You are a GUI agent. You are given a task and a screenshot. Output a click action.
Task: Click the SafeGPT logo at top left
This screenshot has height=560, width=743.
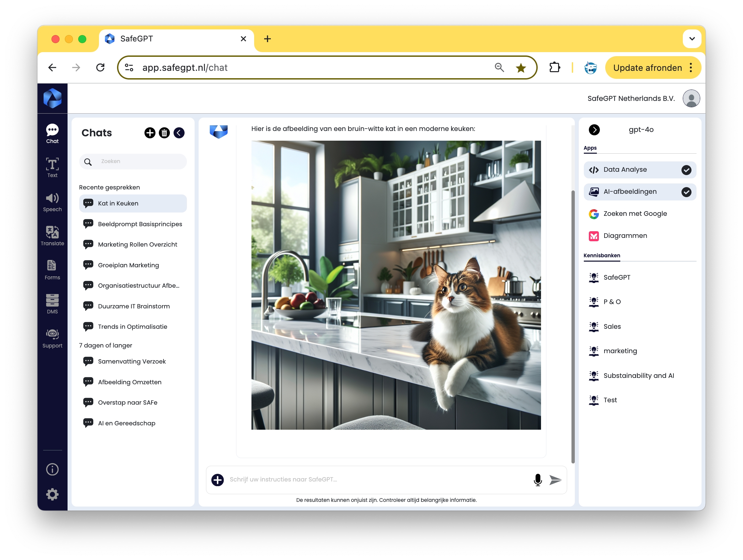[52, 98]
